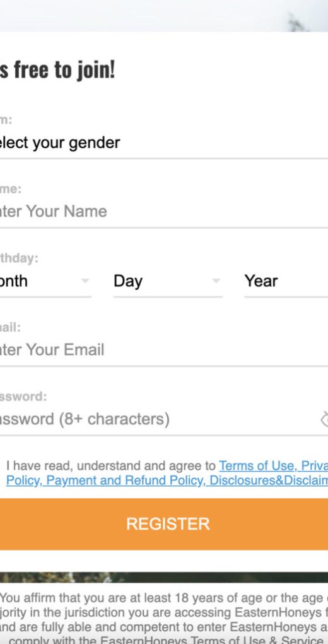328x644 pixels.
Task: Click the Month birthday selector text
Action: click(13, 282)
